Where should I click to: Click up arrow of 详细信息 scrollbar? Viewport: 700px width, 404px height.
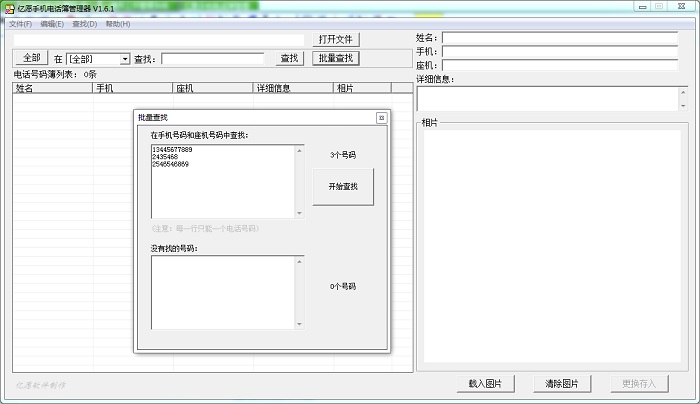click(683, 92)
